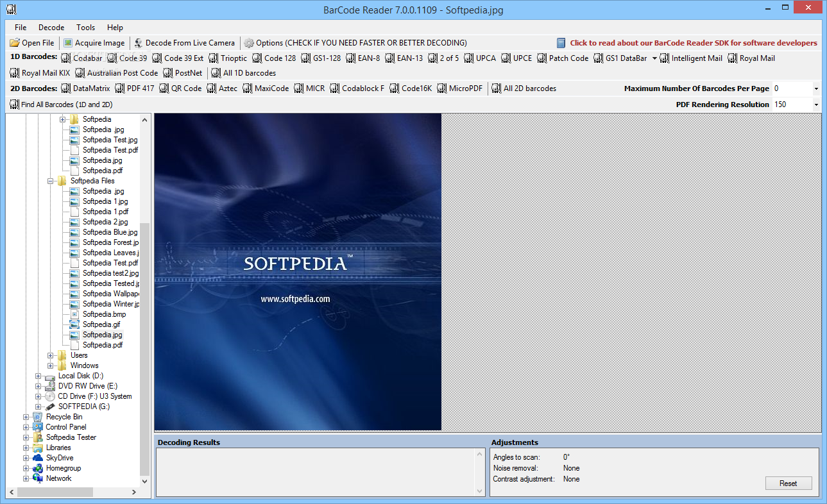Click Find All Barcodes (1D and 2D)
827x504 pixels.
[x=61, y=104]
